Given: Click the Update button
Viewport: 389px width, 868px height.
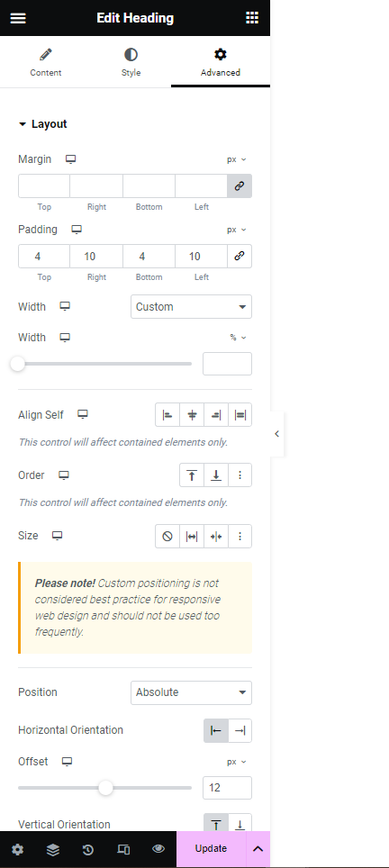Looking at the screenshot, I should click(x=211, y=848).
